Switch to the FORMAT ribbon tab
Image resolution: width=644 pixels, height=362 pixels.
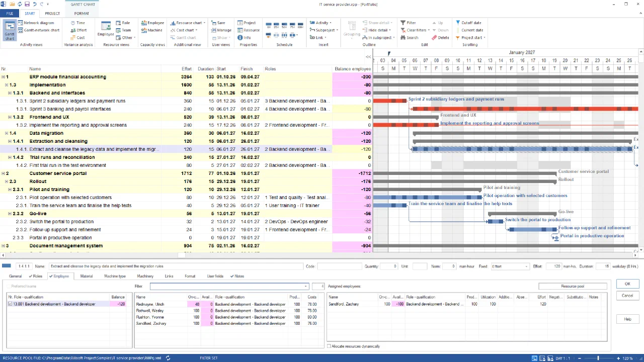[x=82, y=14]
